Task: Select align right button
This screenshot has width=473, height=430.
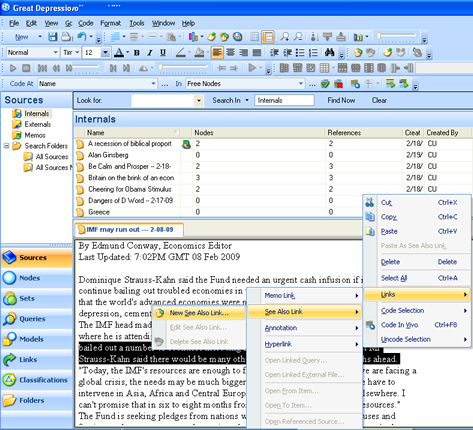Action: (243, 53)
